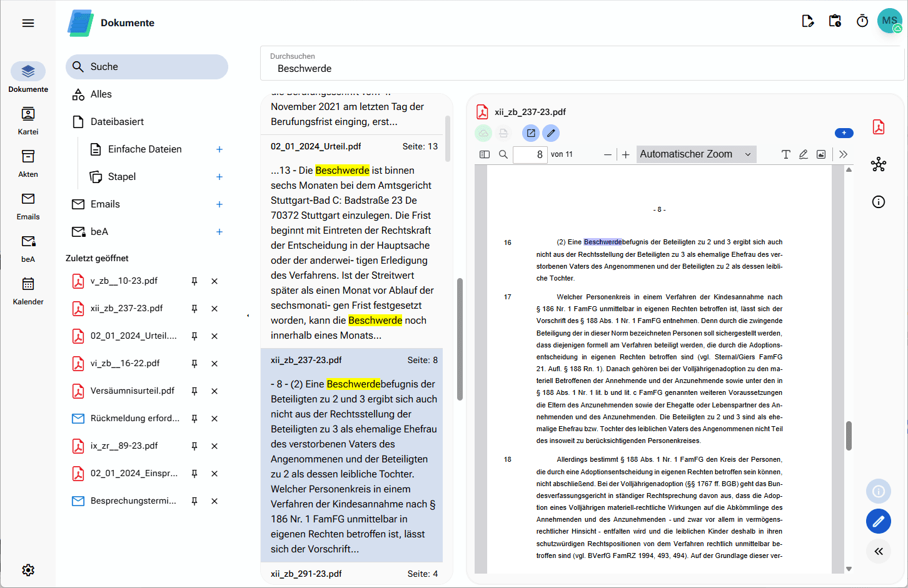Image resolution: width=908 pixels, height=588 pixels.
Task: Add new item next to Einfache Dateien
Action: coord(219,149)
